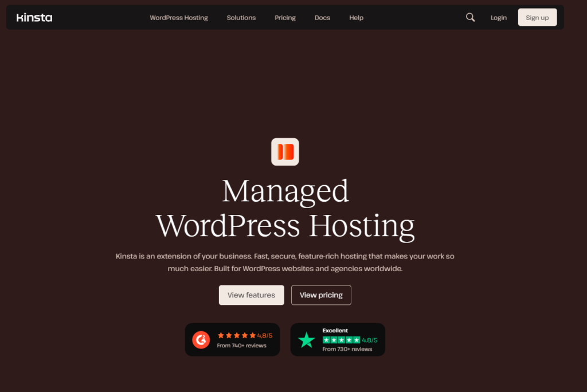The image size is (587, 392).
Task: Open the Help nav item
Action: [356, 18]
